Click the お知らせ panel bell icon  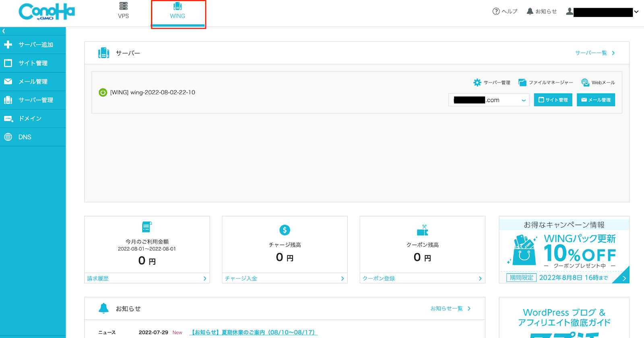104,308
